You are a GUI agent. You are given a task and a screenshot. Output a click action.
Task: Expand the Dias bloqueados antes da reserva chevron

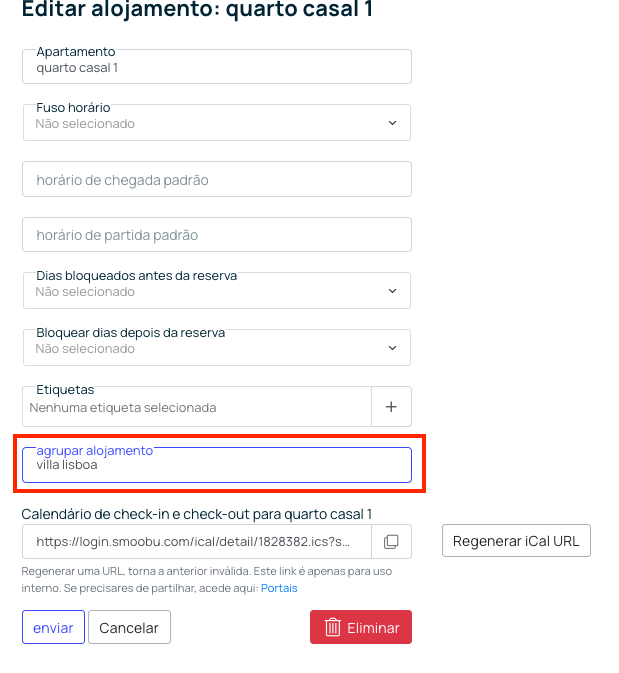point(392,291)
